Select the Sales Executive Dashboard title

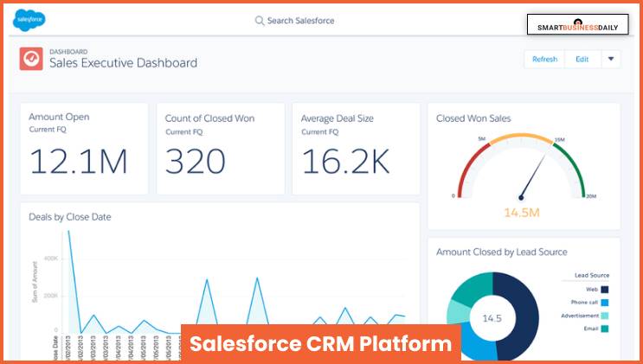tap(124, 63)
